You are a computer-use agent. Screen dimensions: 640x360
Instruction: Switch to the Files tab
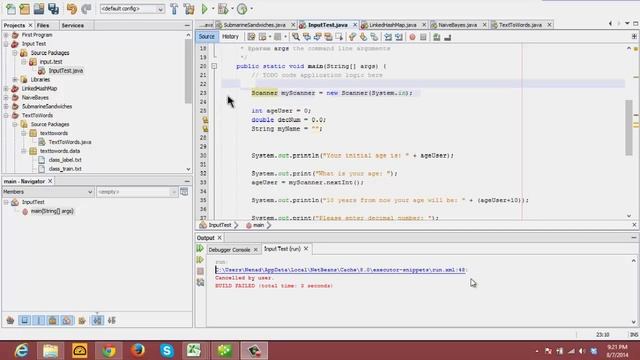[43, 25]
